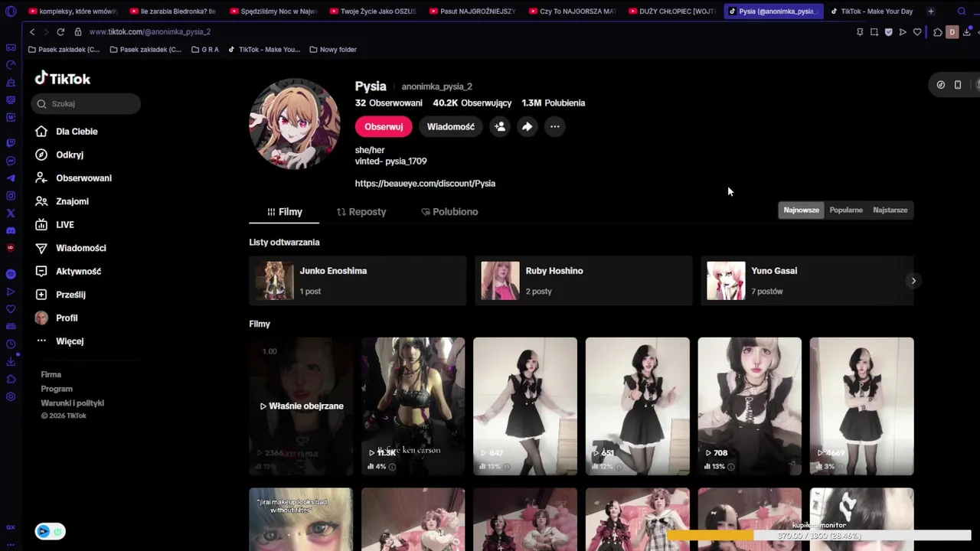Open video with 708 views
980x551 pixels.
750,406
